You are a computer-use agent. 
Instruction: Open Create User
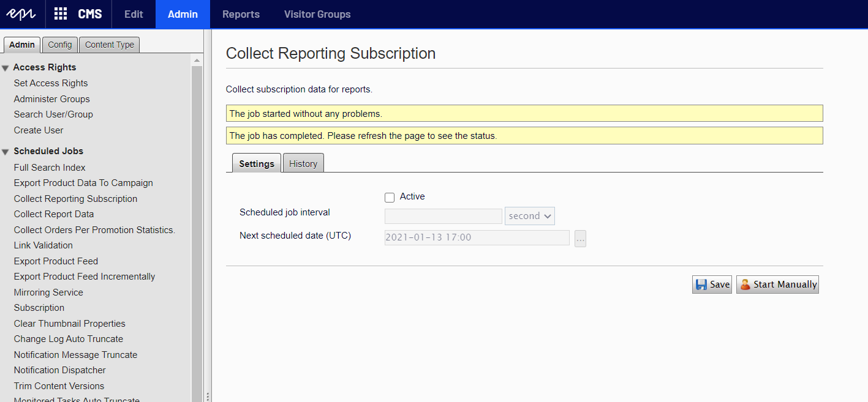(39, 130)
